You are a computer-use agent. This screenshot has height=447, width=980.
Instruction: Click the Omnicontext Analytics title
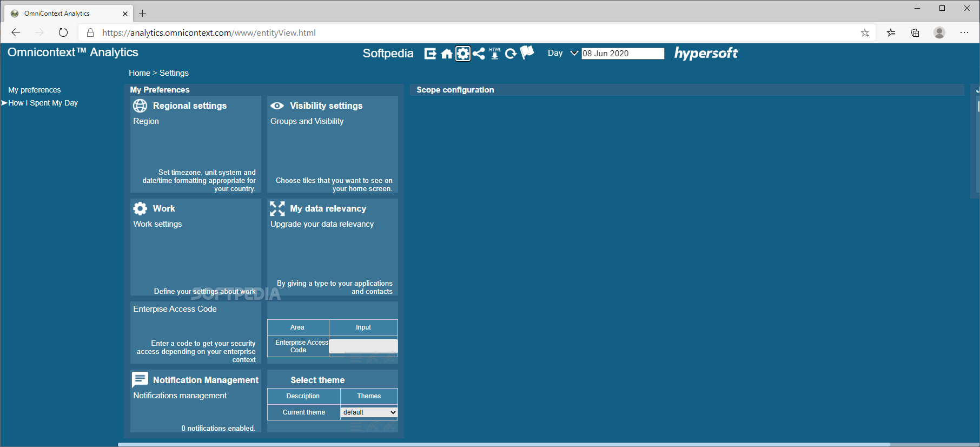click(x=73, y=52)
